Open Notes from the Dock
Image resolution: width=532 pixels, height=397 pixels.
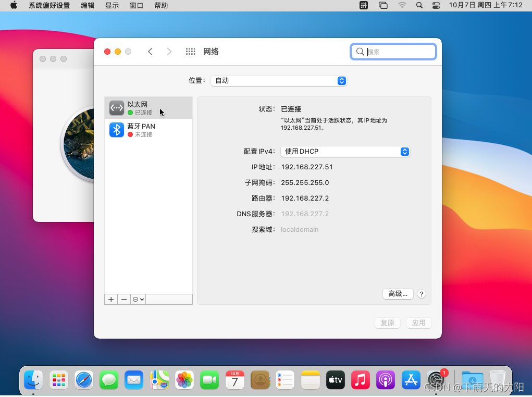point(311,380)
